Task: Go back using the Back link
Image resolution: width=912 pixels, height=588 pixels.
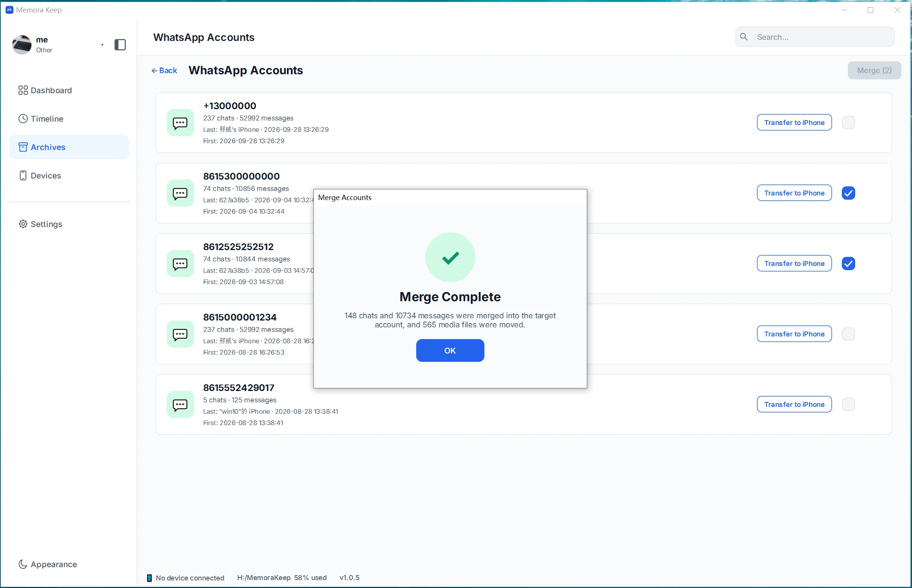Action: [164, 70]
